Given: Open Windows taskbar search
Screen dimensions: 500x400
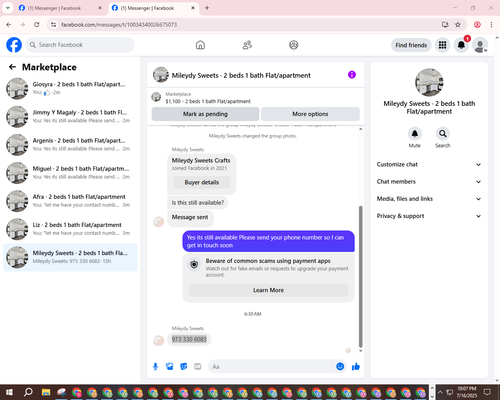Looking at the screenshot, I should tap(28, 392).
